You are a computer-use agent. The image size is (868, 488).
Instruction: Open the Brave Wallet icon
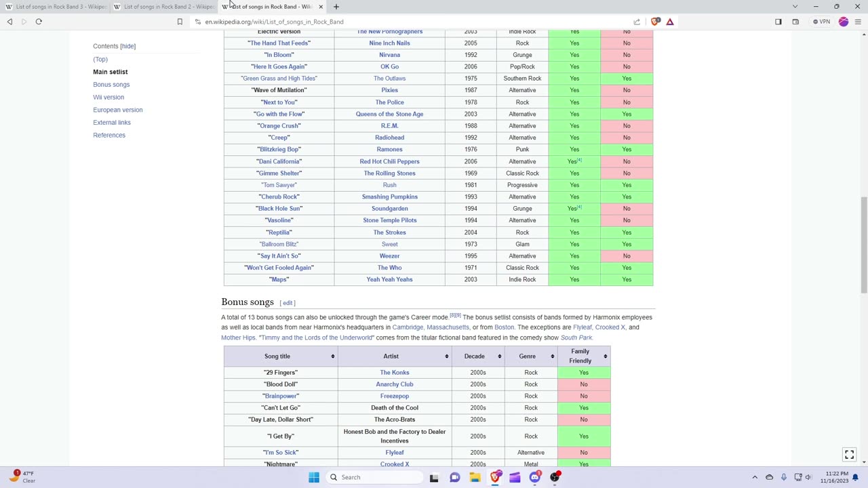pos(795,22)
